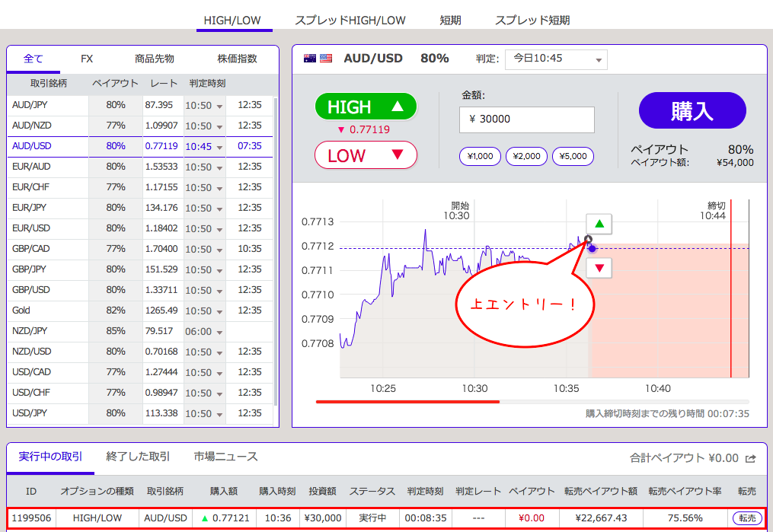Click the ¥1,000 quick amount button
The width and height of the screenshot is (773, 532).
[480, 157]
